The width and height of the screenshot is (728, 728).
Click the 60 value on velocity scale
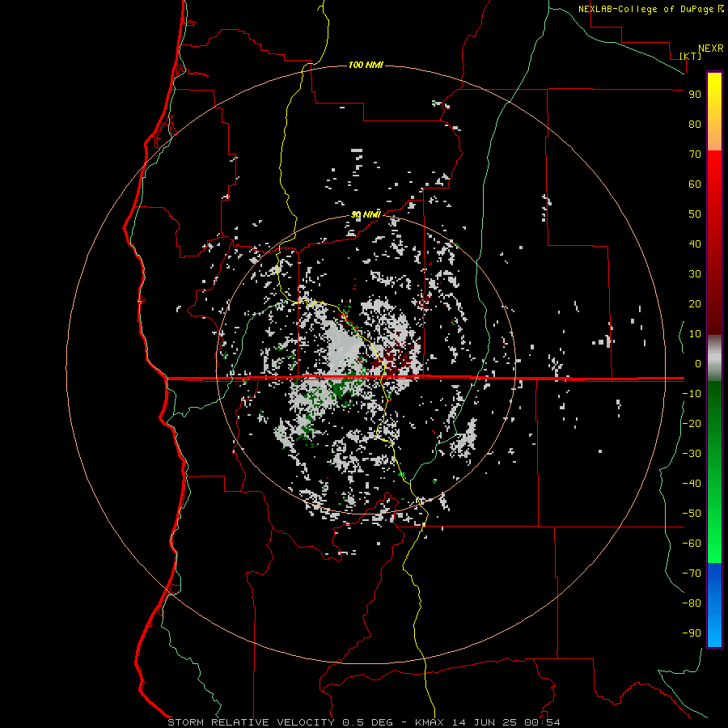[695, 184]
